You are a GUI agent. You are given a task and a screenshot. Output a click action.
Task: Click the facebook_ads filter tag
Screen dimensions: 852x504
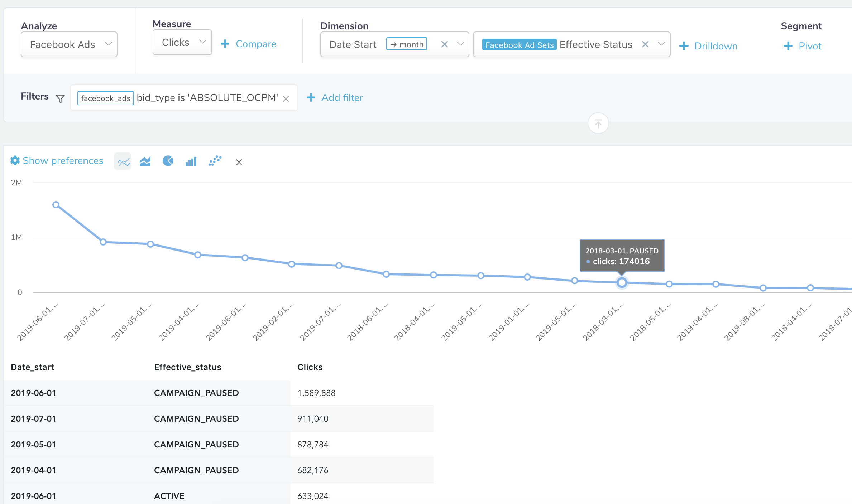(x=106, y=98)
